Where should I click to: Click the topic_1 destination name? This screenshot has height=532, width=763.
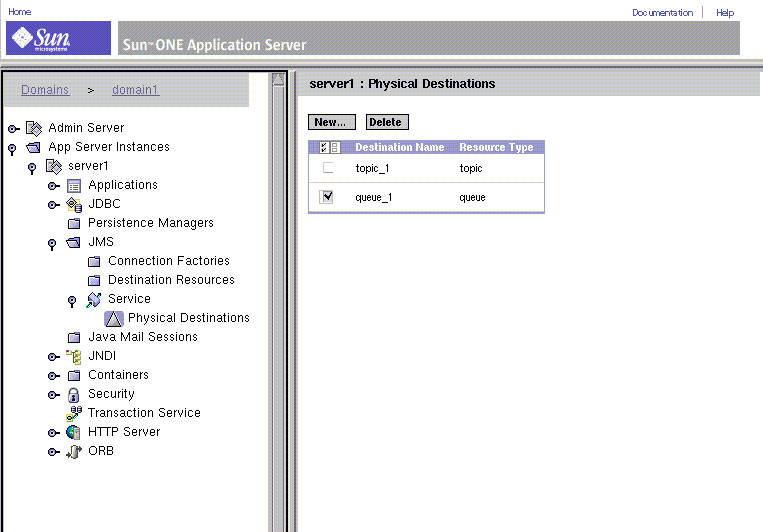(x=372, y=168)
